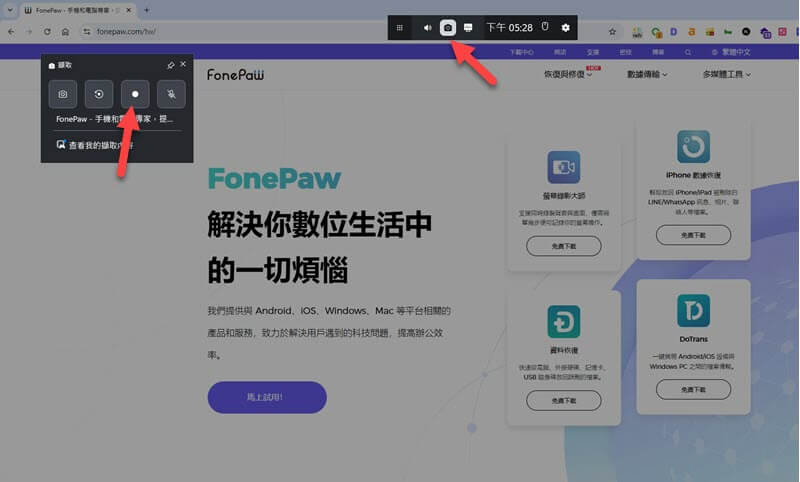Image resolution: width=800 pixels, height=482 pixels.
Task: Open the Game Bar performance monitor widget
Action: 468,28
